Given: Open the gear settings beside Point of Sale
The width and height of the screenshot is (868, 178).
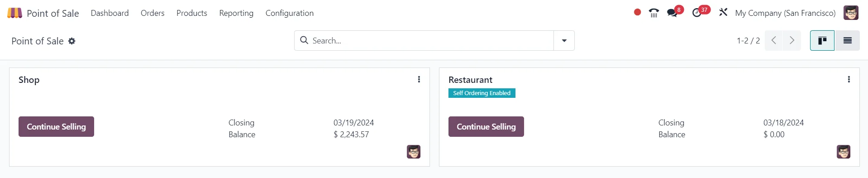Looking at the screenshot, I should 72,41.
